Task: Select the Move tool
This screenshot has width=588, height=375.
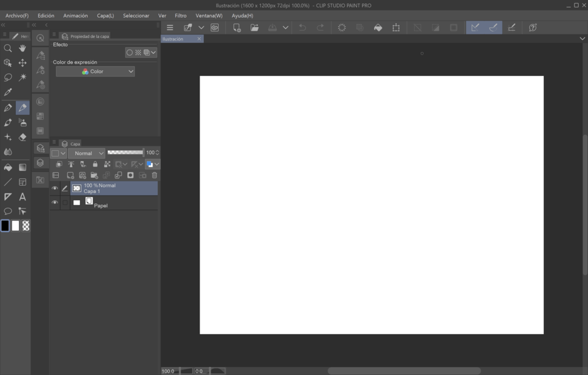Action: tap(22, 61)
